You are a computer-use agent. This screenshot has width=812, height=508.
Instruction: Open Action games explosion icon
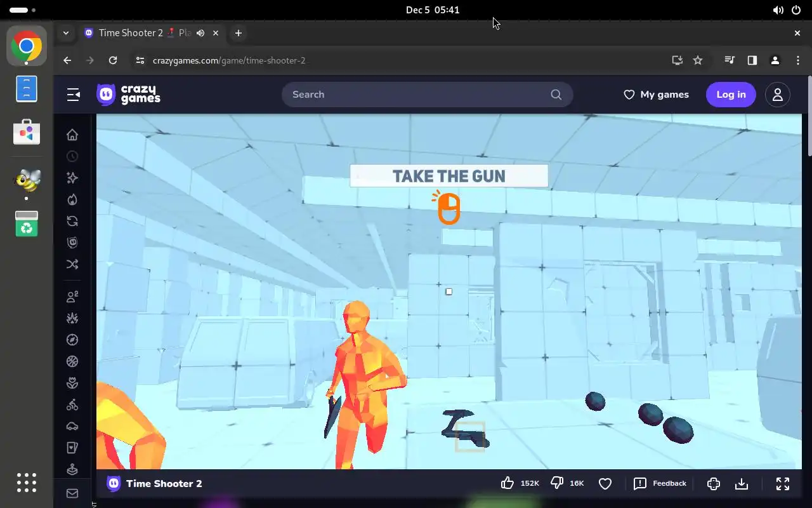72,318
